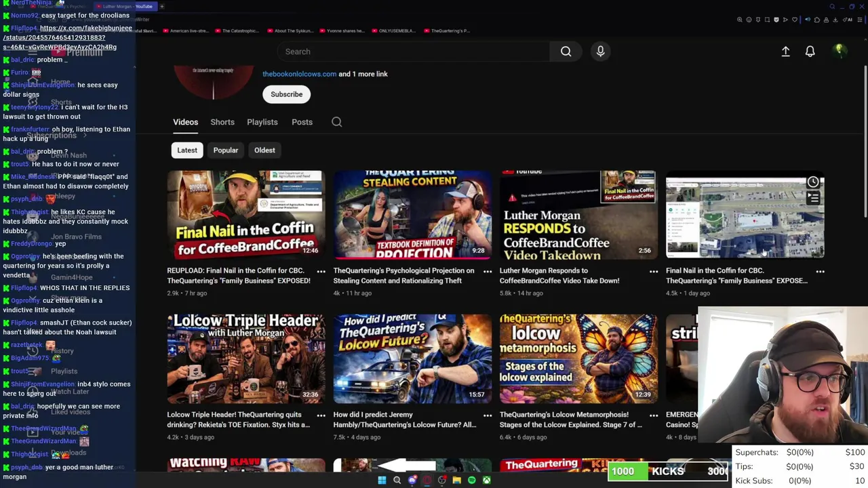Open Lolcow Triple Header thumbnail

tap(246, 359)
